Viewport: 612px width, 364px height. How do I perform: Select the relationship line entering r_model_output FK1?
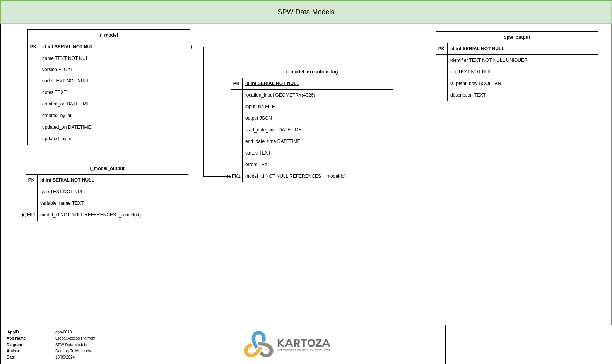click(x=10, y=131)
